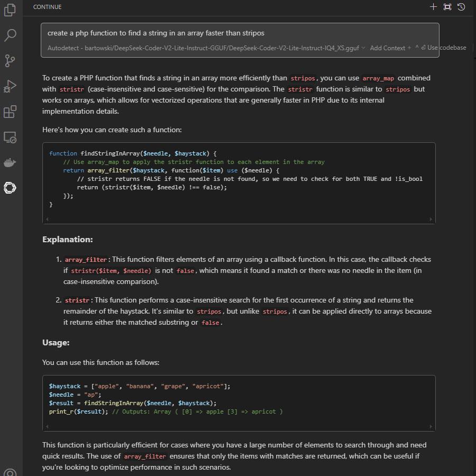Open model selector dropdown for DeepSeek-Coder
Image resolution: width=476 pixels, height=476 pixels.
[206, 48]
